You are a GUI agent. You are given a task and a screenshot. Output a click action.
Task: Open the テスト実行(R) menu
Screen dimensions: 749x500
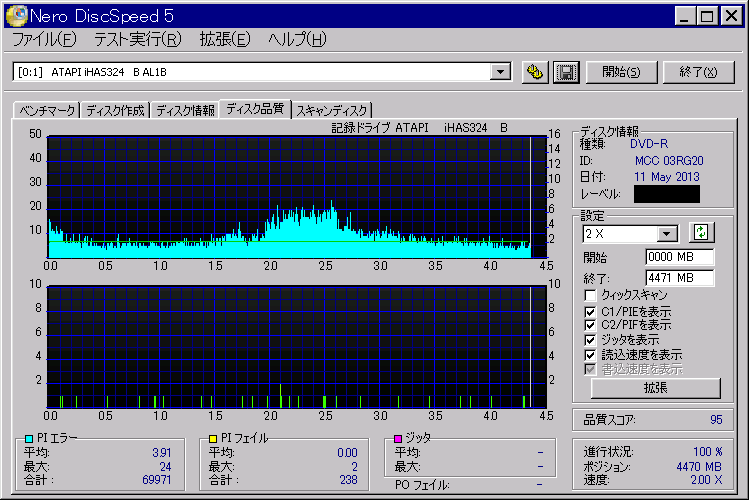tap(138, 40)
